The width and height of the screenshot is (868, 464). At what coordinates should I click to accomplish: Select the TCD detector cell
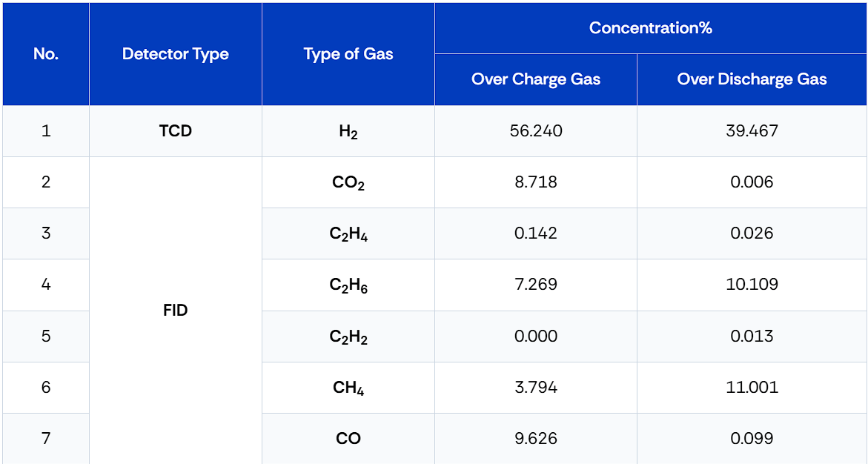pyautogui.click(x=176, y=131)
